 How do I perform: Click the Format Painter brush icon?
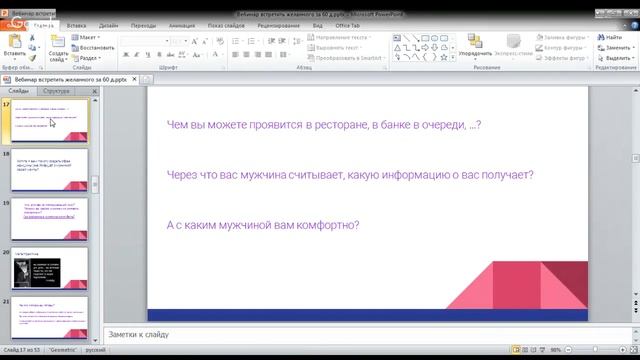coord(32,58)
